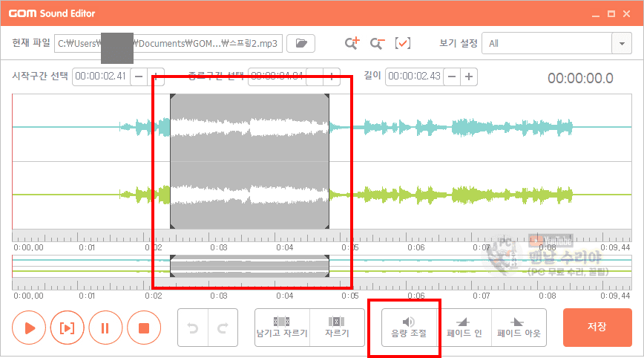Open file browser with folder icon
The width and height of the screenshot is (644, 358).
(x=300, y=43)
